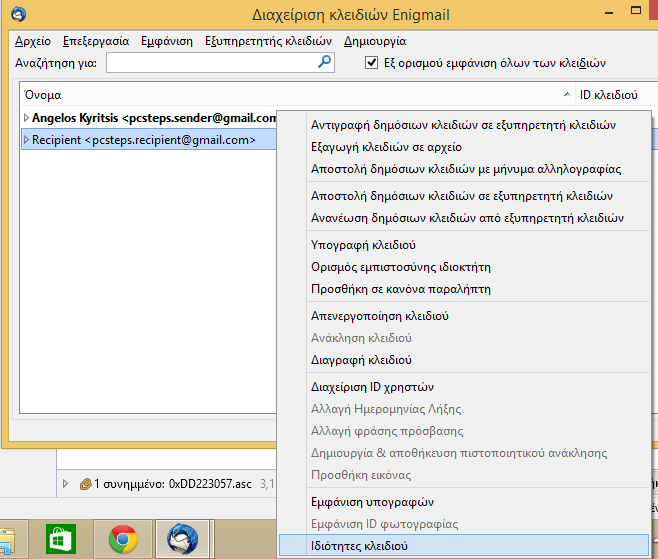Open Windows Store from the taskbar
This screenshot has height=559, width=658.
coord(61,539)
